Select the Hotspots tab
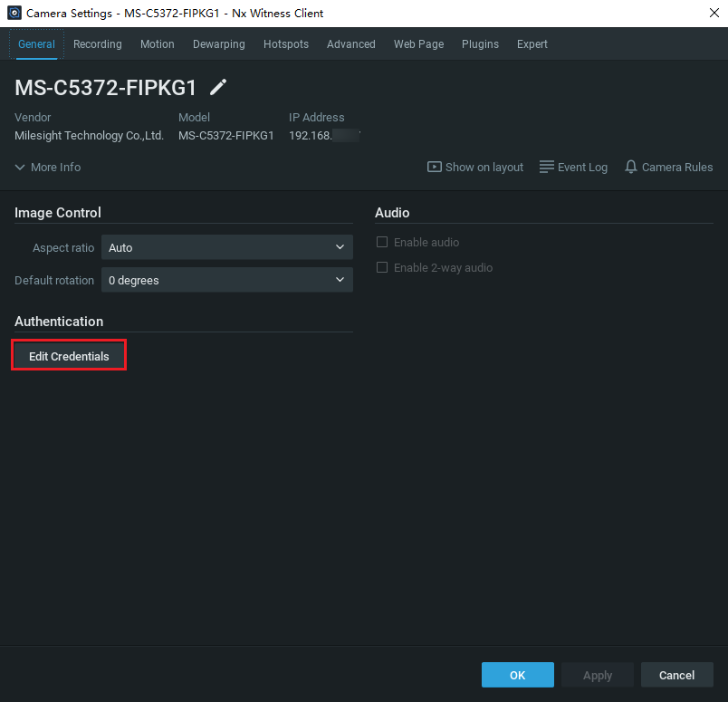Viewport: 728px width, 702px height. click(x=286, y=44)
